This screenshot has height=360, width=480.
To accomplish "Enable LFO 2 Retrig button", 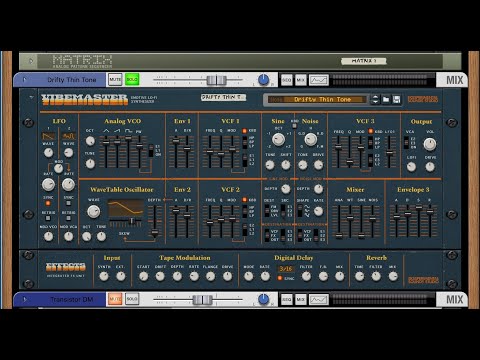I will (68, 218).
